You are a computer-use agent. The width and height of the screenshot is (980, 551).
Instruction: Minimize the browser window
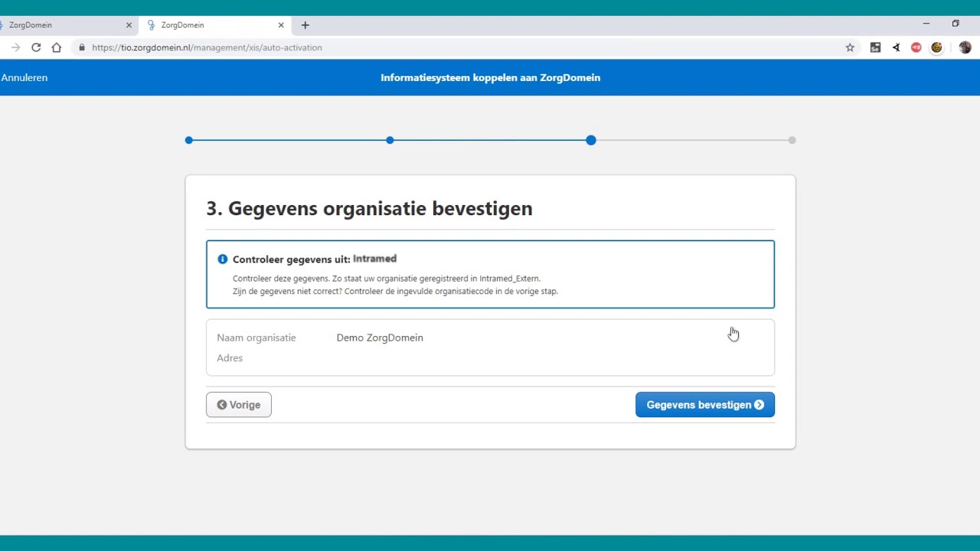[x=926, y=24]
